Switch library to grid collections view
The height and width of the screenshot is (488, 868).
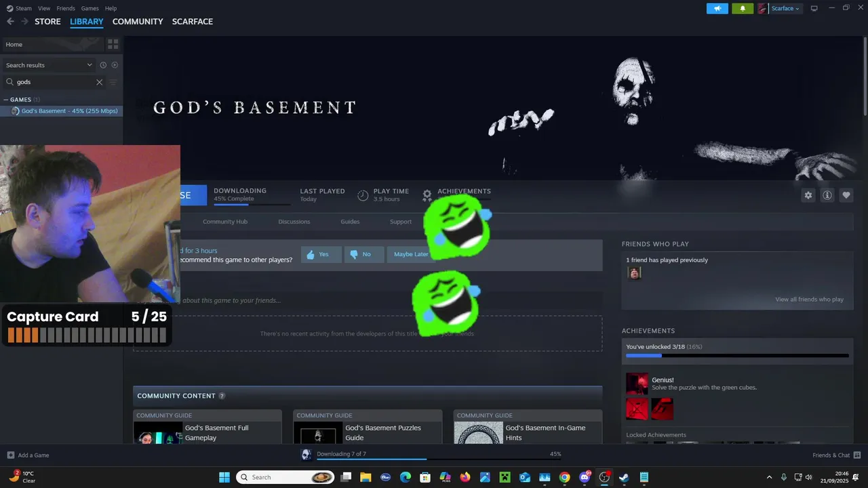point(113,44)
